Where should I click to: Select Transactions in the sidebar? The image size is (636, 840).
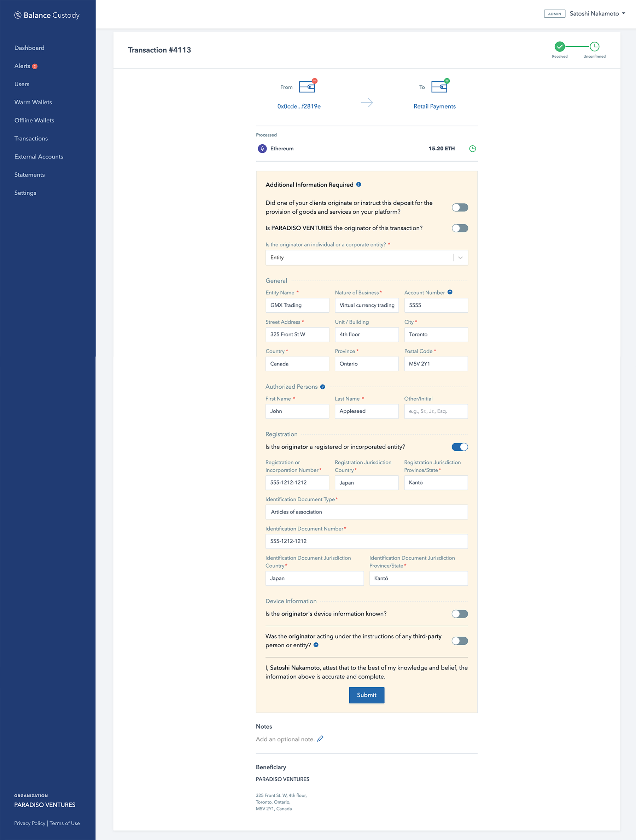coord(31,138)
